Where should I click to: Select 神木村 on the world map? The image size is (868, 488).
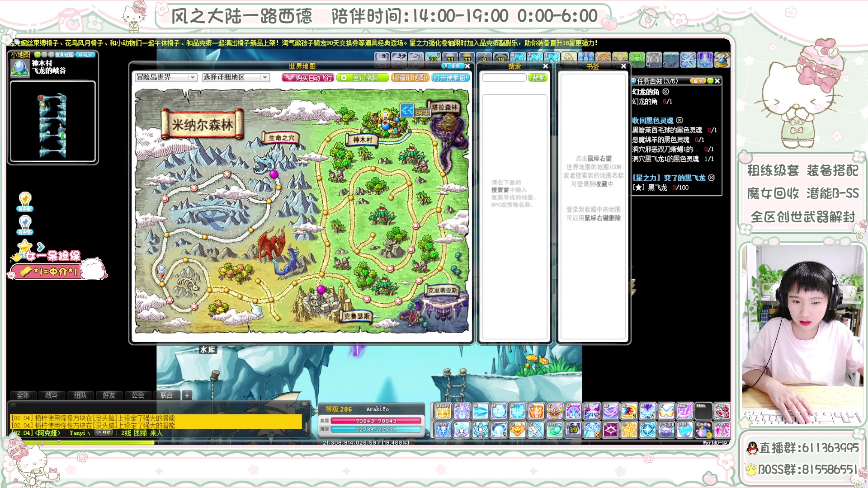point(363,140)
